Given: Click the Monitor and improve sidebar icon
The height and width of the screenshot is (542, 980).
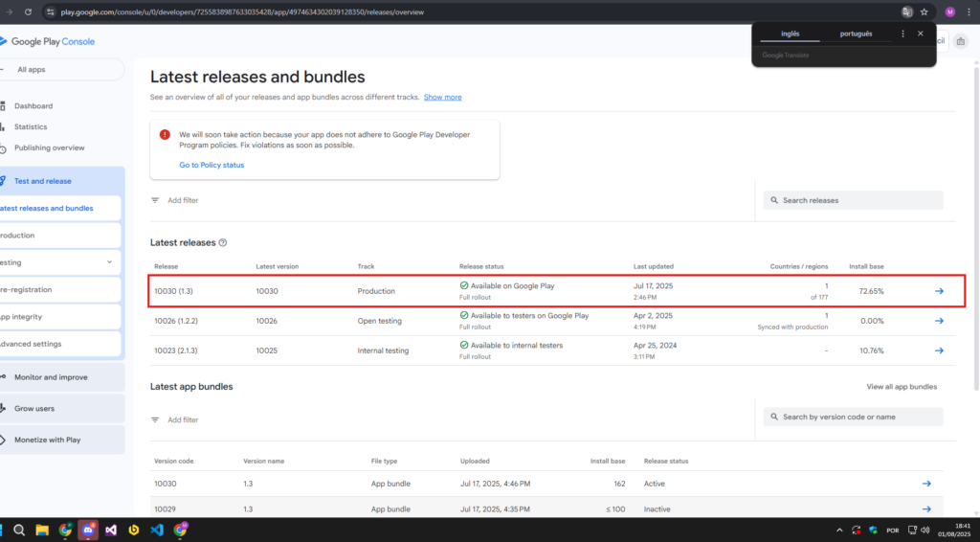Looking at the screenshot, I should [x=4, y=377].
